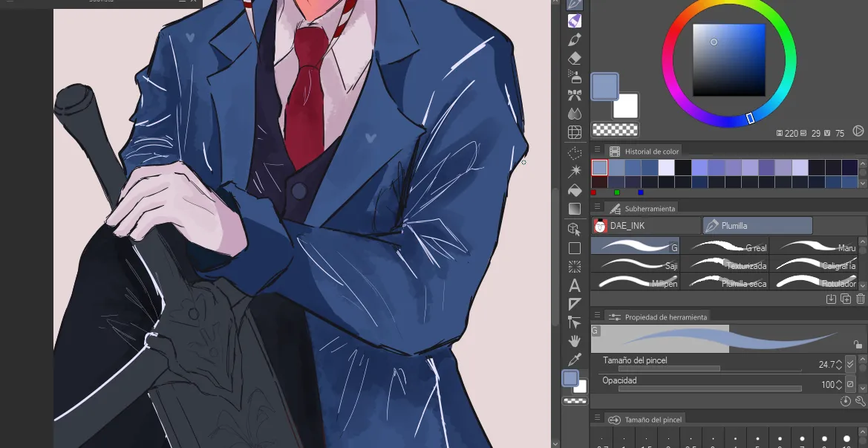868x448 pixels.
Task: Toggle transparent color in the toolbar
Action: click(x=575, y=401)
